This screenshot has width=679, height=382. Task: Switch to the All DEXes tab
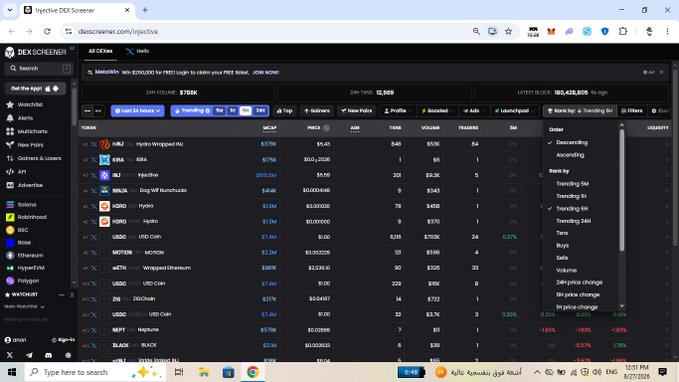click(x=100, y=51)
